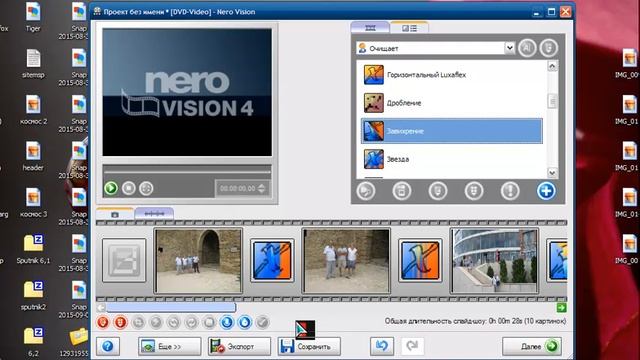
Task: Click the down arrow of transitions list scrollbar
Action: tap(552, 173)
